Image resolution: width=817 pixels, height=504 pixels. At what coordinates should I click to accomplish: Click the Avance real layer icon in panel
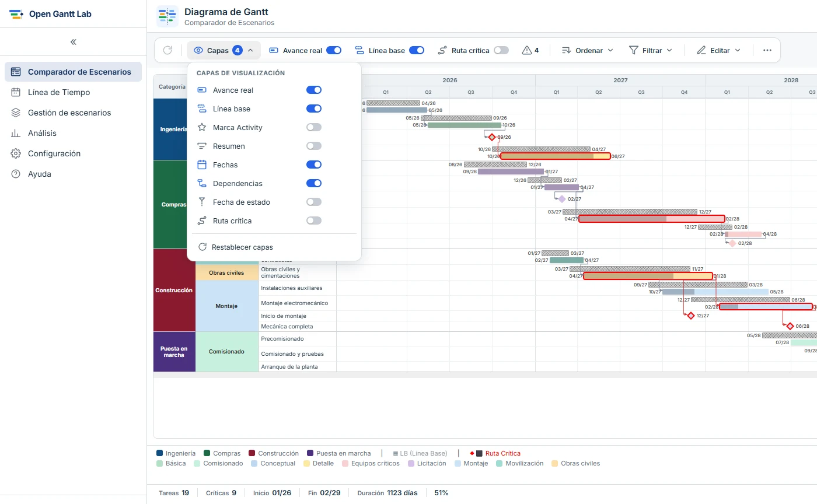[x=202, y=90]
